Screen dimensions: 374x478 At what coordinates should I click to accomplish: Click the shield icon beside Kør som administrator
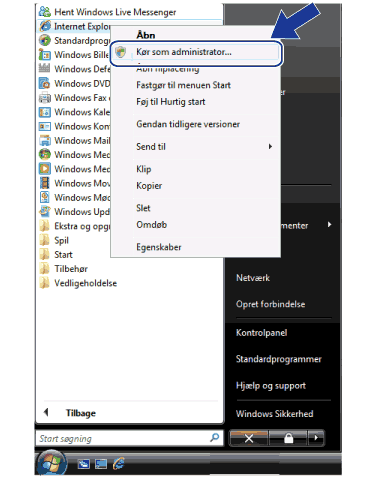pyautogui.click(x=120, y=52)
